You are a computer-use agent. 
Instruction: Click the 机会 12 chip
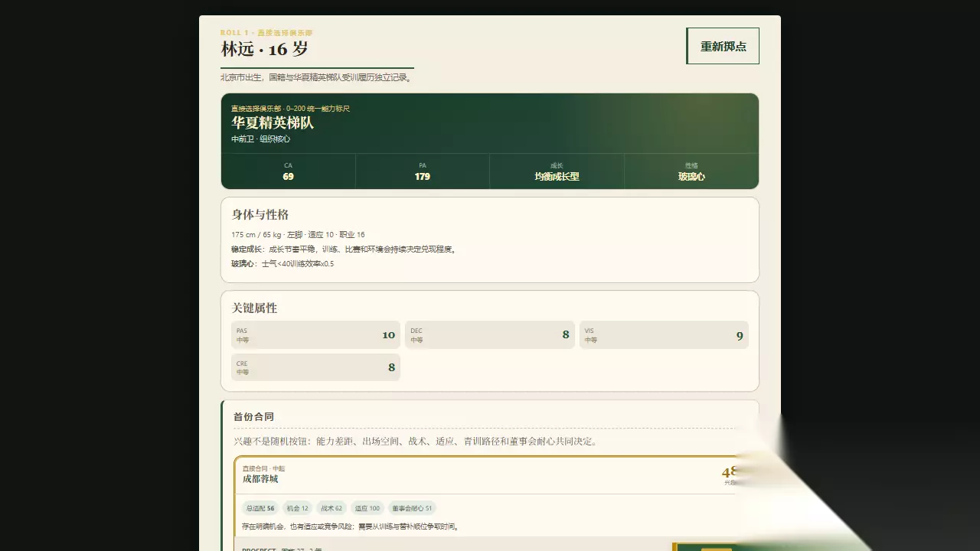(x=298, y=508)
